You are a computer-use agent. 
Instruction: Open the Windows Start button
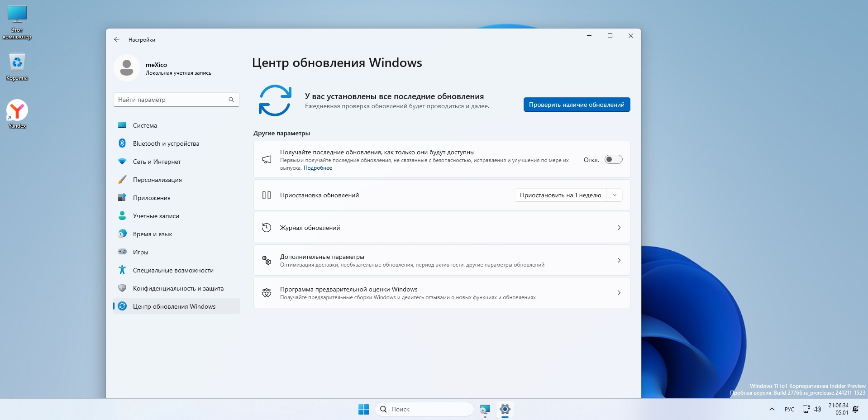363,409
